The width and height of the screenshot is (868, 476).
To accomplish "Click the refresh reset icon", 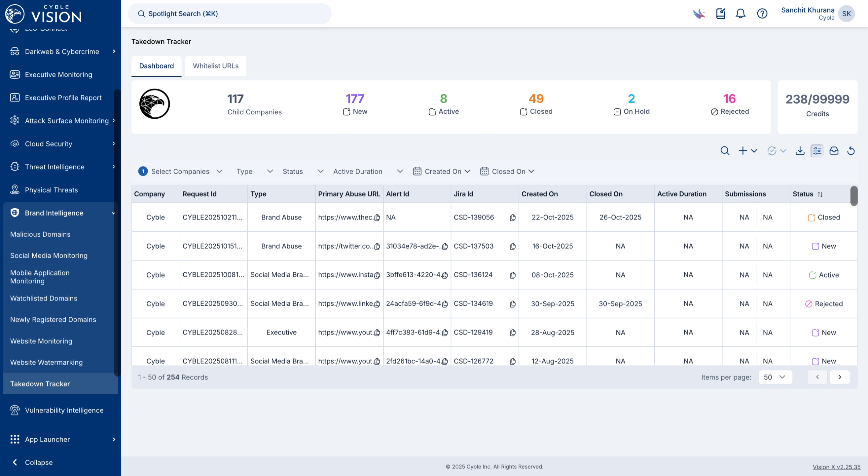I will tap(851, 151).
